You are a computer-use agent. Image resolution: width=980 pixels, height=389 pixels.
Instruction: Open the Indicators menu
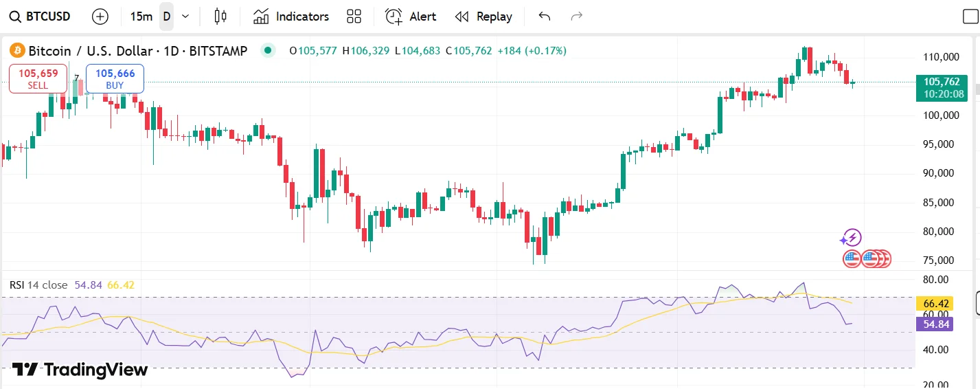point(290,16)
